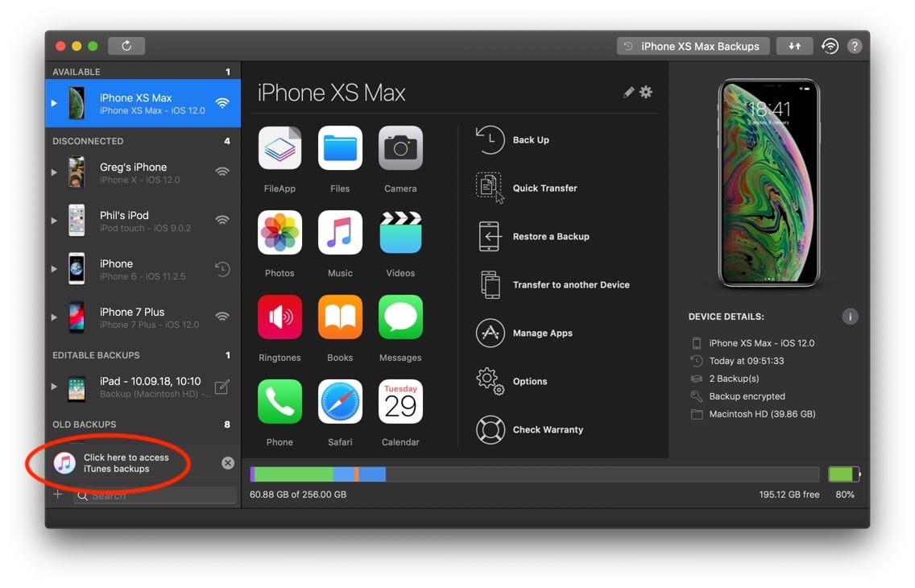Screen dimensions: 915x588
Task: Click the pencil rename icon beside iPhone XS Max
Action: [628, 92]
